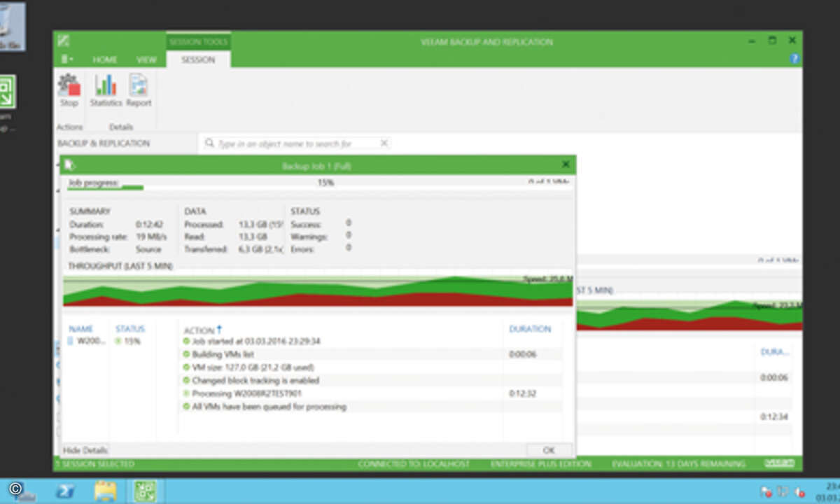Click '1 SESSION SELECTED' in the status bar
840x504 pixels.
94,463
